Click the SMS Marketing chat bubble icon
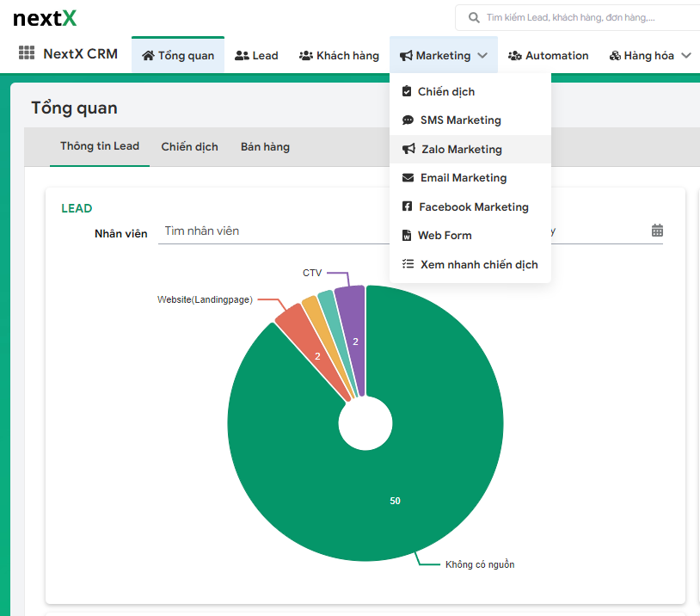 (x=407, y=120)
